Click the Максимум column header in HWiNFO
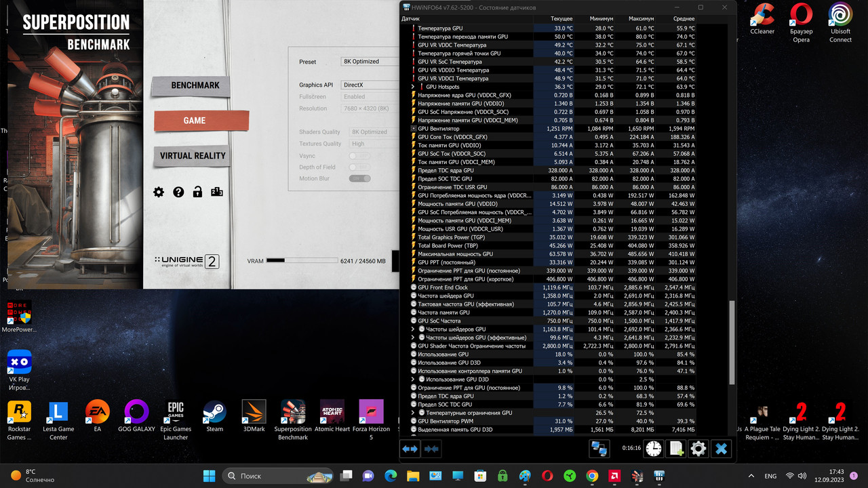 [641, 19]
